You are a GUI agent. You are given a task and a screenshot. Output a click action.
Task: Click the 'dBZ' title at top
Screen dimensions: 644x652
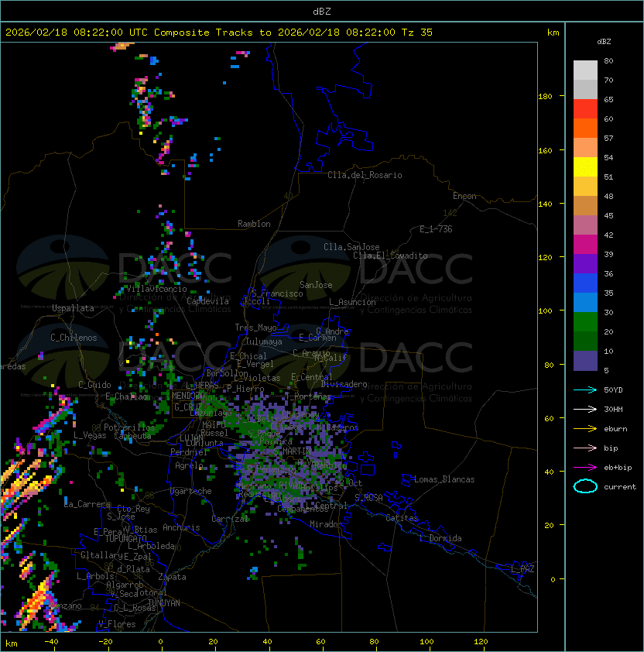click(x=322, y=11)
